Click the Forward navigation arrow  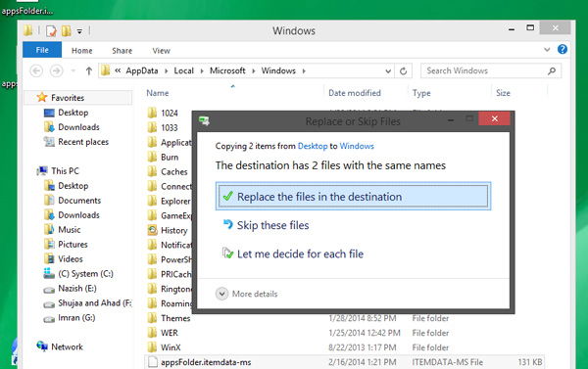click(57, 70)
